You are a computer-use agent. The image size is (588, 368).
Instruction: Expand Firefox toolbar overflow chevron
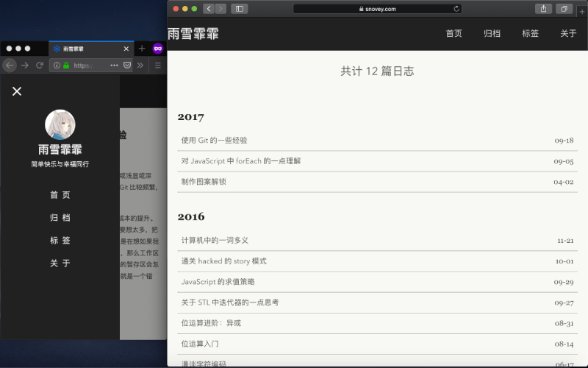point(142,66)
